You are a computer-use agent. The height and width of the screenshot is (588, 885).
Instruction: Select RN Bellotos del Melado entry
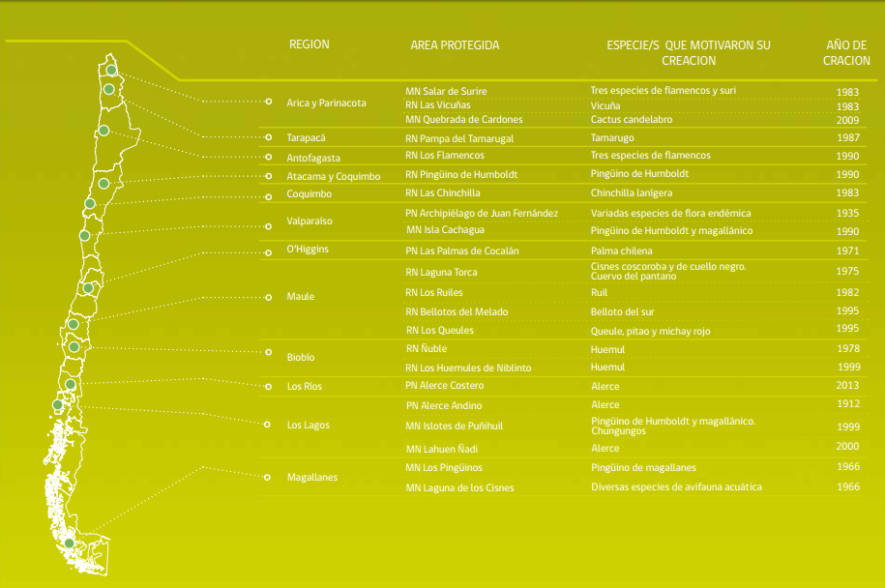point(457,311)
